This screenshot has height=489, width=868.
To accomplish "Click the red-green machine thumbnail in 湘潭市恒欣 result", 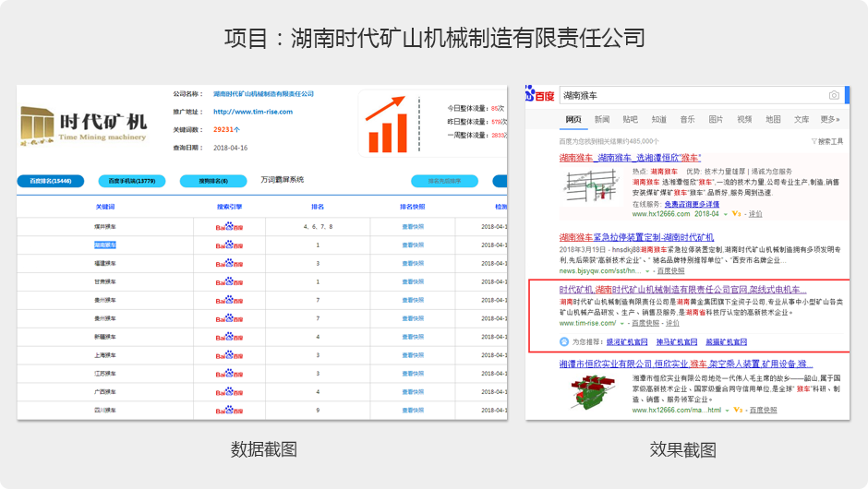I will (x=592, y=391).
